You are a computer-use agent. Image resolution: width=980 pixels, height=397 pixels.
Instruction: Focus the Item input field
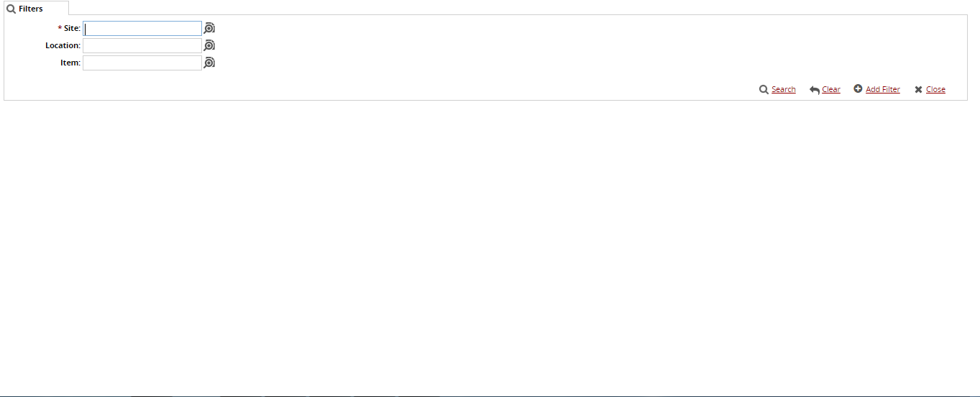pos(142,63)
